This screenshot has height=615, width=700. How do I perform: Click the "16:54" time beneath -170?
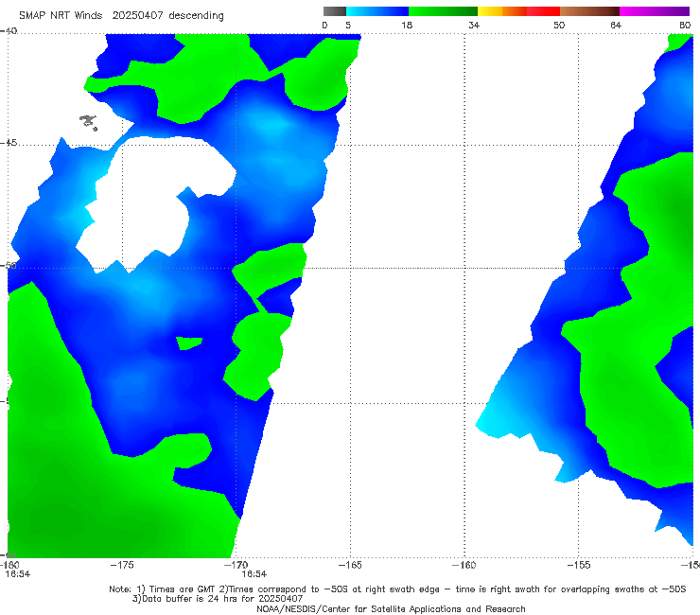254,574
